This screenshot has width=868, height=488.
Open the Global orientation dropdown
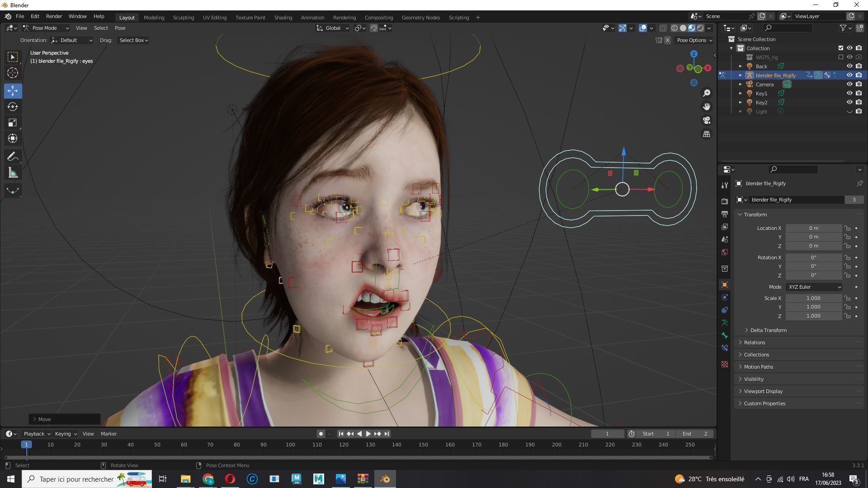[x=332, y=28]
